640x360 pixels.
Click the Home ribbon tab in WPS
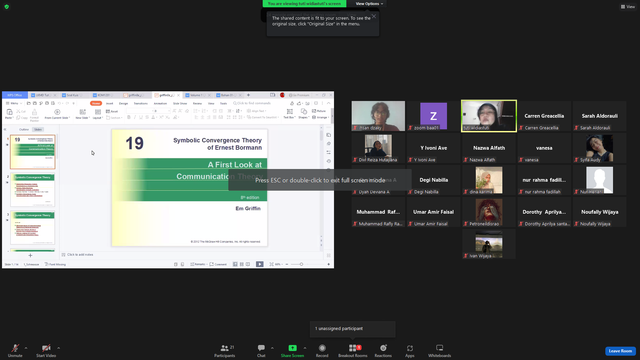(x=96, y=103)
